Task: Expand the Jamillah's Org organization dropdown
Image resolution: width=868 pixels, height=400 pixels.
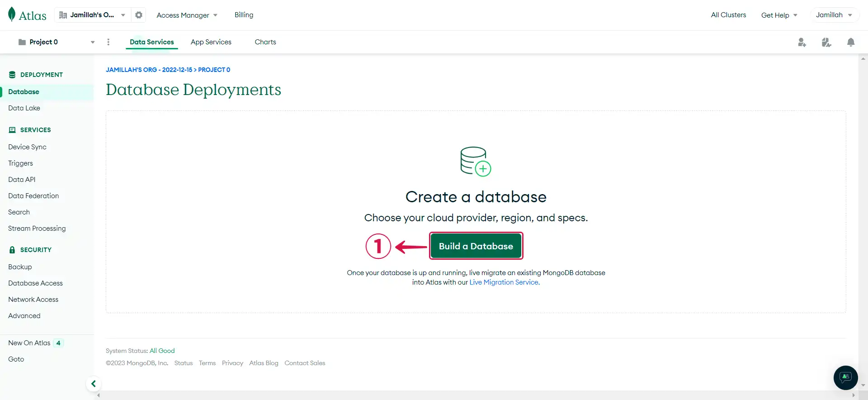Action: click(x=92, y=15)
